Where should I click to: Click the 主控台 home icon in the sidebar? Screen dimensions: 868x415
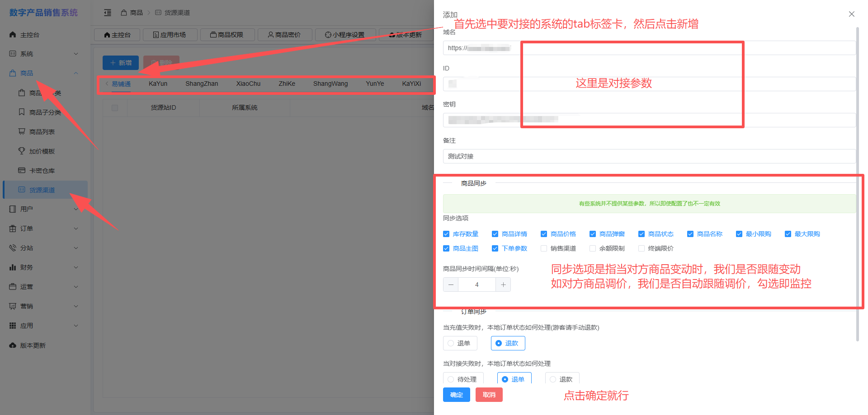(x=13, y=35)
